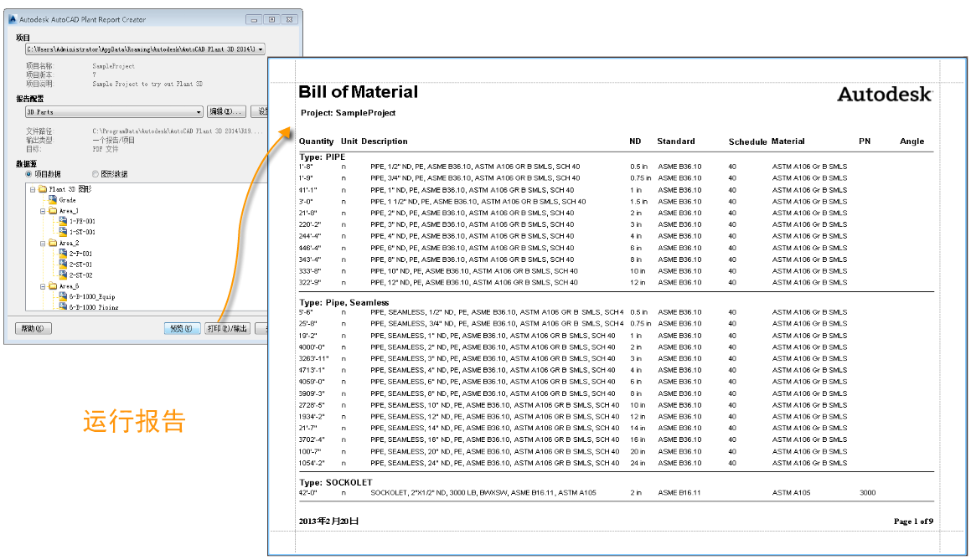Collapse the Area_1 tree node
The height and width of the screenshot is (560, 971).
point(43,211)
